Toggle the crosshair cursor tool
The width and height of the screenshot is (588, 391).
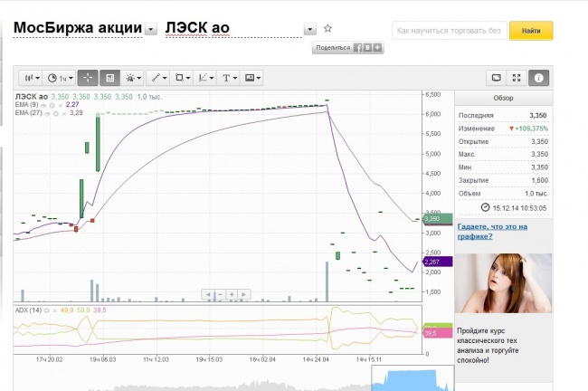point(88,78)
